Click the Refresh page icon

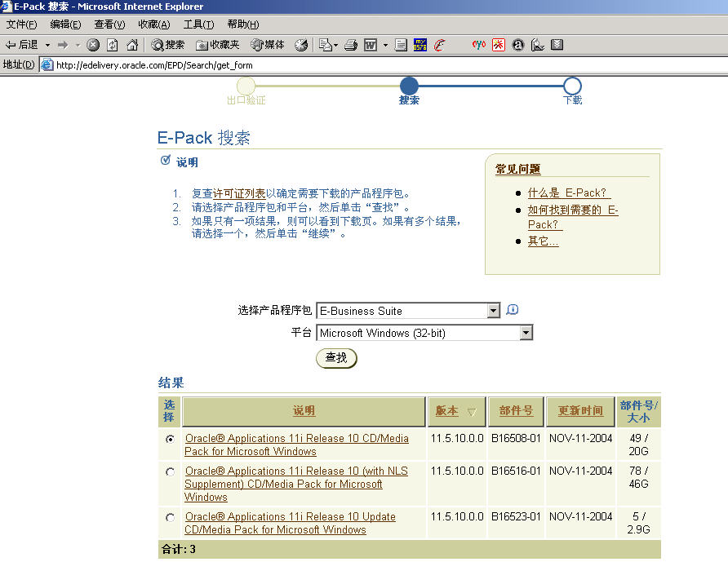click(x=113, y=45)
